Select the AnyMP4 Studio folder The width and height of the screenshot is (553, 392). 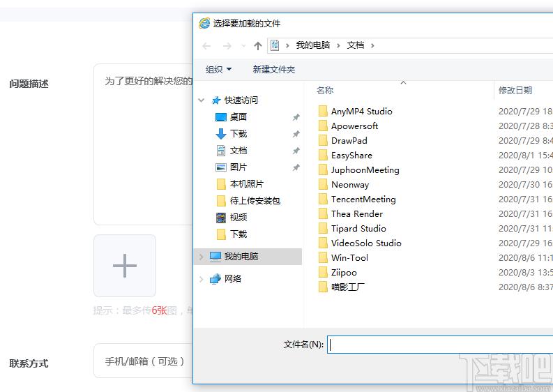pyautogui.click(x=361, y=111)
